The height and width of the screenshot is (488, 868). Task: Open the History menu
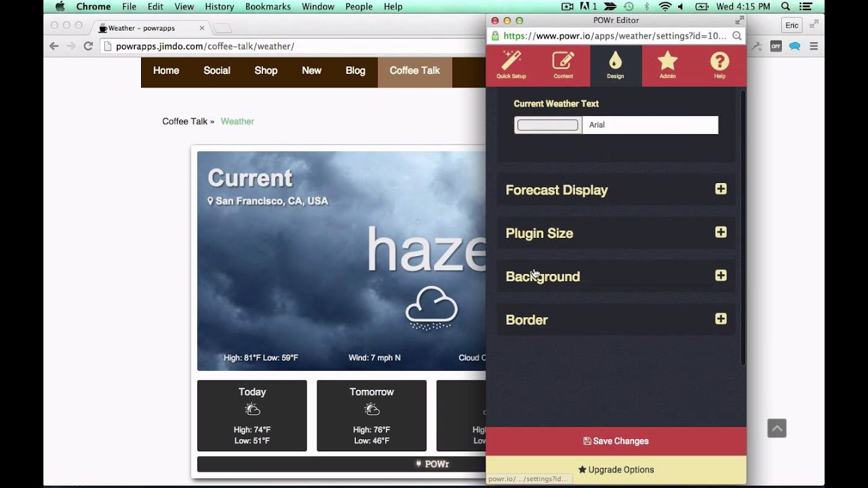tap(219, 7)
